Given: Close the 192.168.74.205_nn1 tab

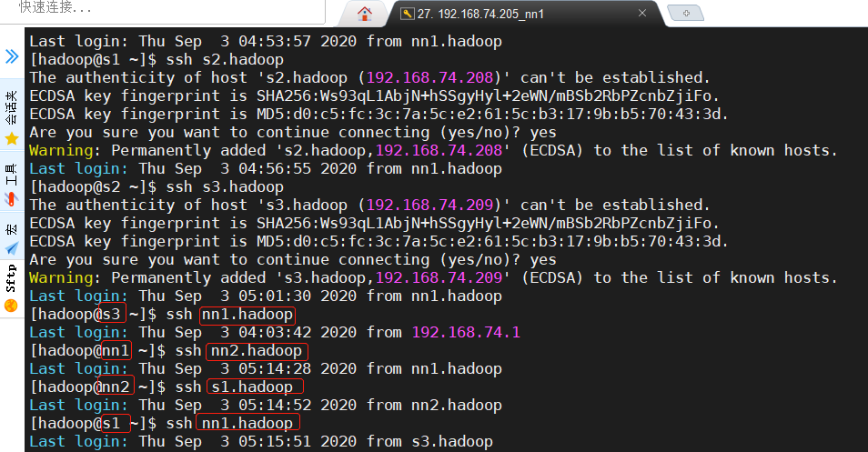Looking at the screenshot, I should click(642, 13).
